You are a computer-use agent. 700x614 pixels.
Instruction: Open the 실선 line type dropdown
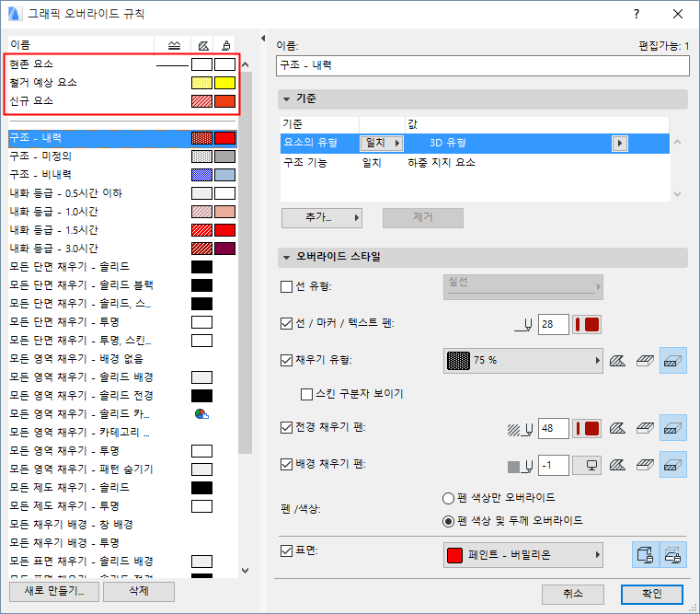coord(522,287)
